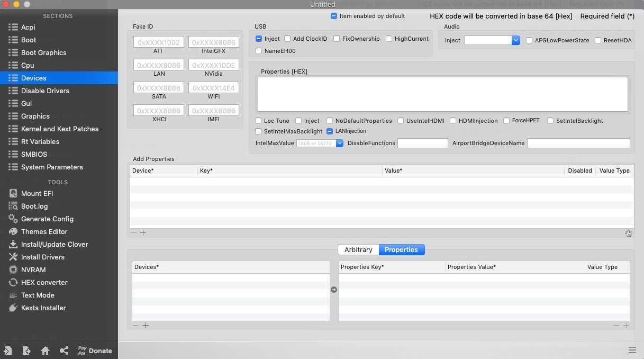Viewport: 644px width, 359px height.
Task: Click the list menu icon at bottom right
Action: pyautogui.click(x=632, y=349)
